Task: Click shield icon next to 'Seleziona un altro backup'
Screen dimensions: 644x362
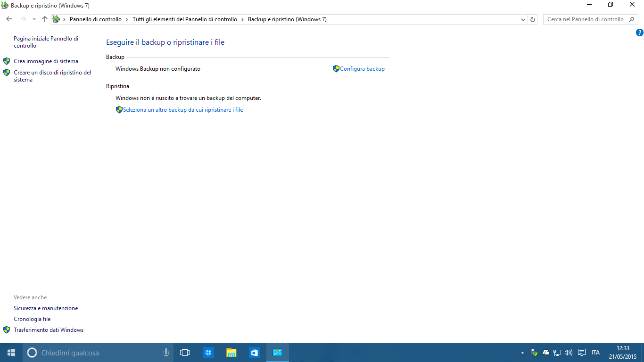Action: click(x=119, y=110)
